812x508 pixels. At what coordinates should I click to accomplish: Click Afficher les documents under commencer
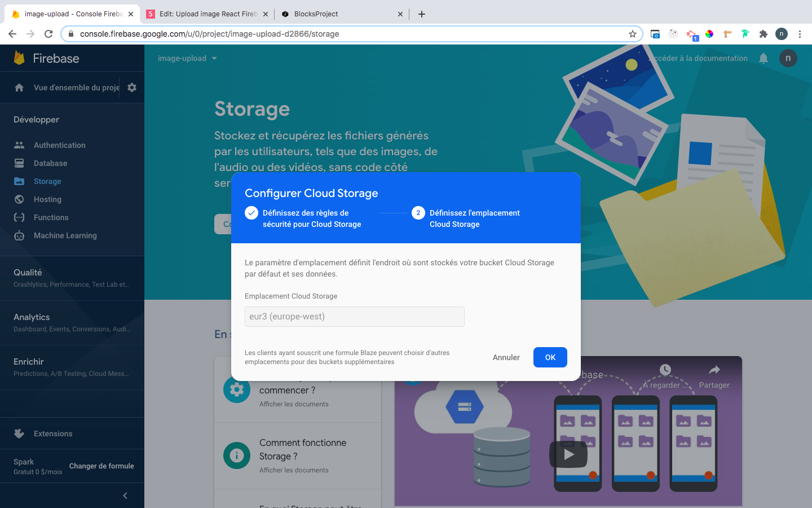[294, 404]
